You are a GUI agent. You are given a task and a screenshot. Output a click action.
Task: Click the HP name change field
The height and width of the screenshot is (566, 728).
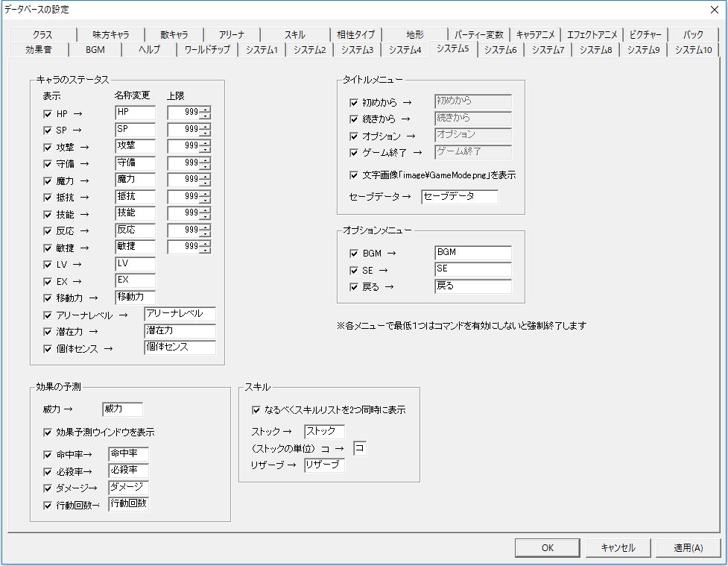135,113
